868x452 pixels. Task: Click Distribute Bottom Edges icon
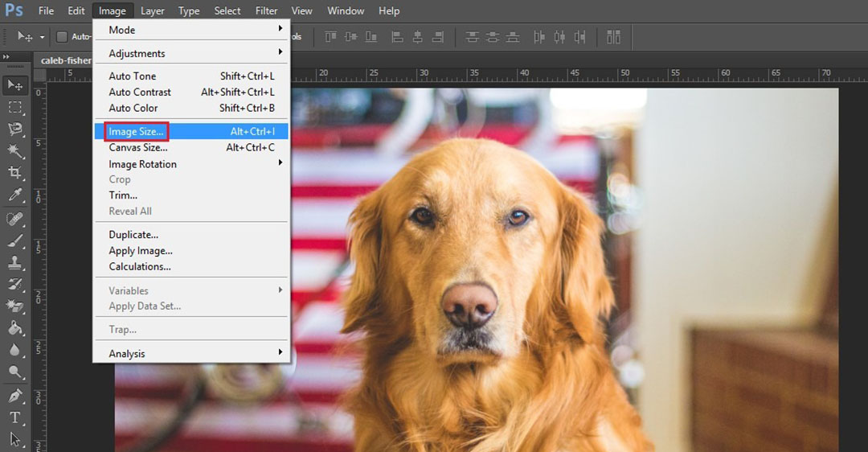click(513, 37)
